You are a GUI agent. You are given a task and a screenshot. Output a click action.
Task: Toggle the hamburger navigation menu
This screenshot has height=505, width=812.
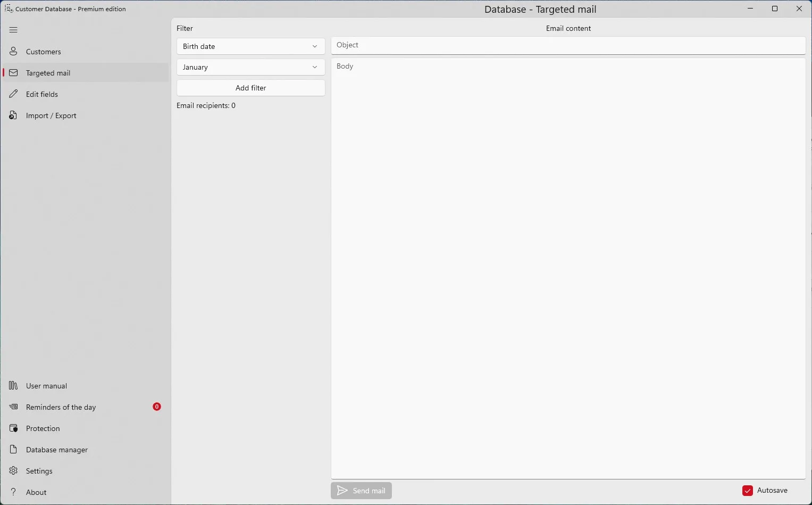click(13, 30)
